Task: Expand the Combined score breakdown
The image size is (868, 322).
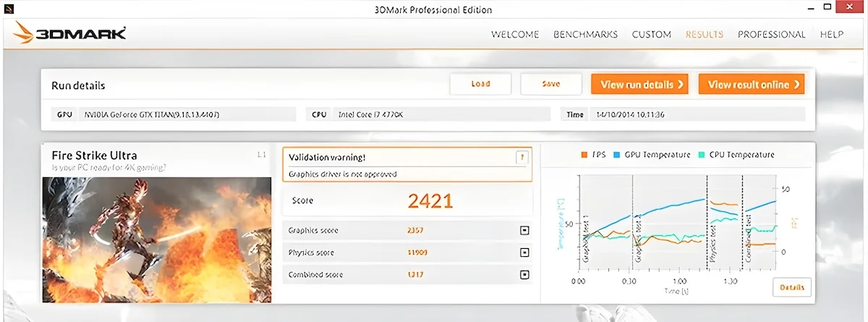Action: click(x=524, y=275)
